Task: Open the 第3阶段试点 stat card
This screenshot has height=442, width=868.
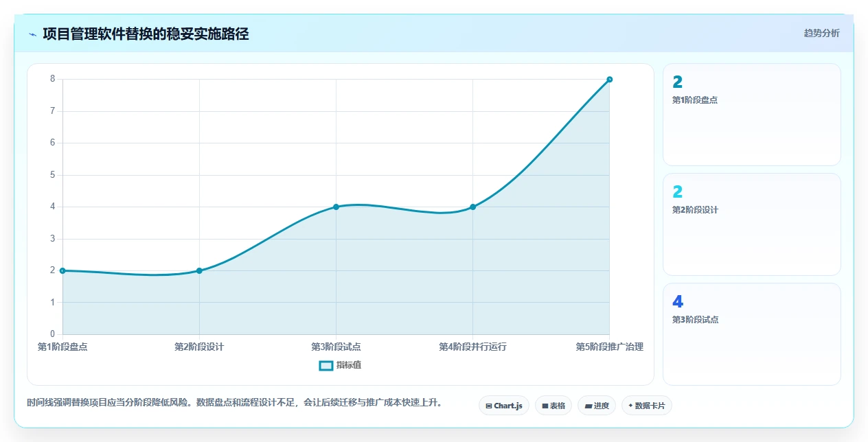Action: click(x=751, y=334)
